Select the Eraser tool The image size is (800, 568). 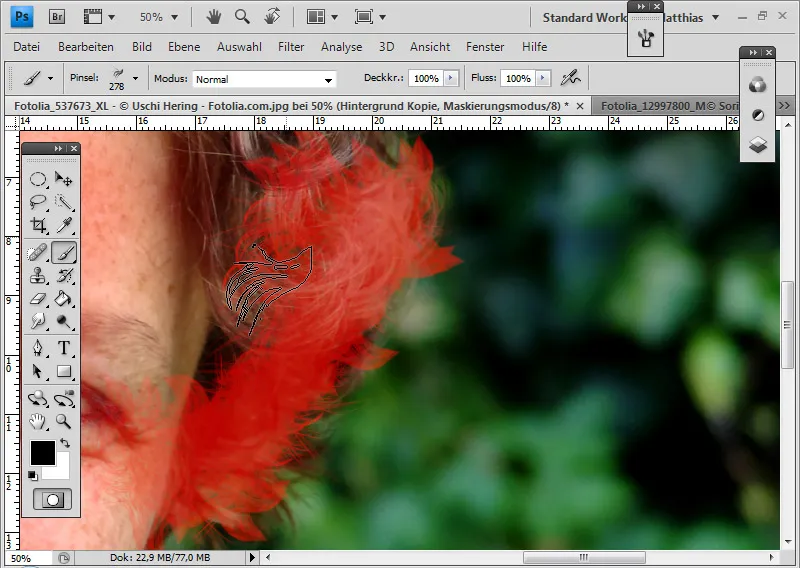tap(38, 299)
